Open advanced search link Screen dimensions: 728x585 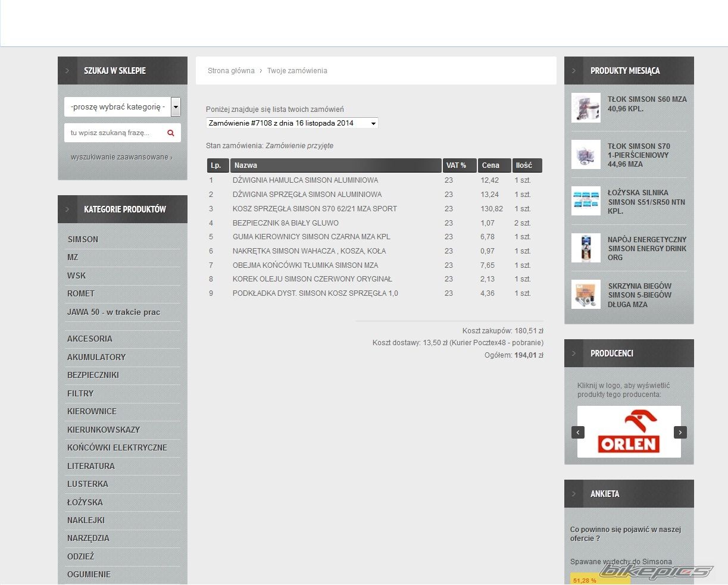click(x=121, y=157)
